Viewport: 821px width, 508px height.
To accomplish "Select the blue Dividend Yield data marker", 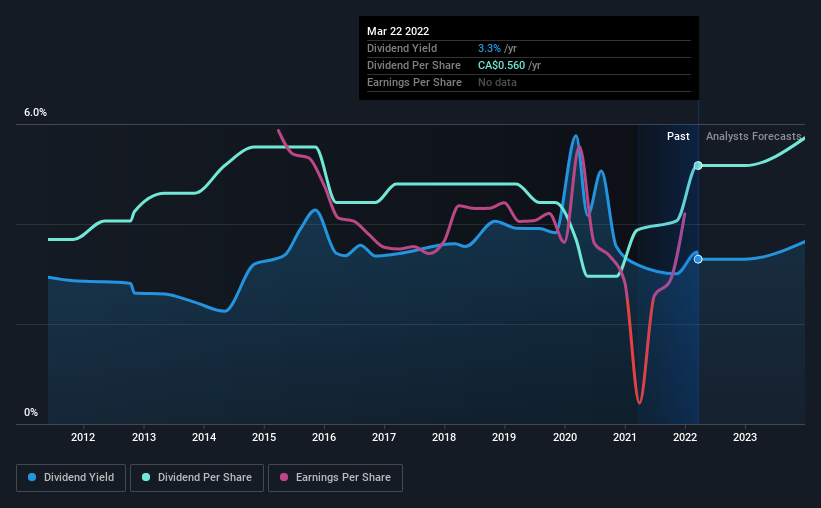I will 698,259.
